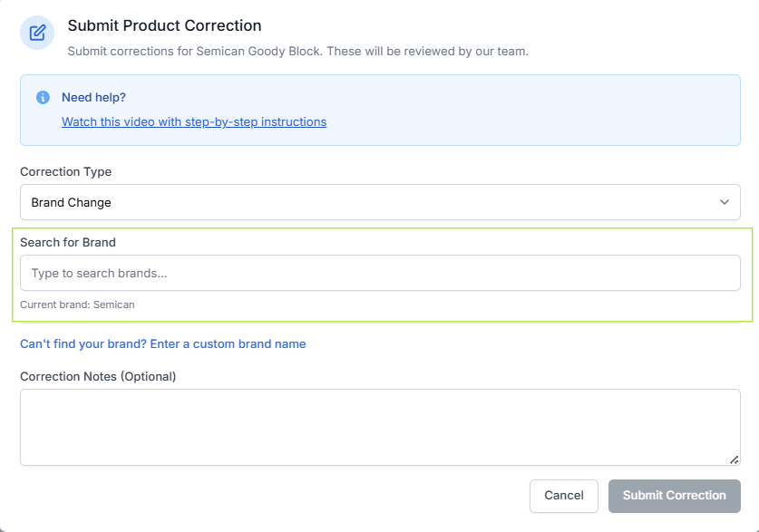This screenshot has width=759, height=532.
Task: Click the 'Current brand: Semican' hint text
Action: (x=77, y=305)
